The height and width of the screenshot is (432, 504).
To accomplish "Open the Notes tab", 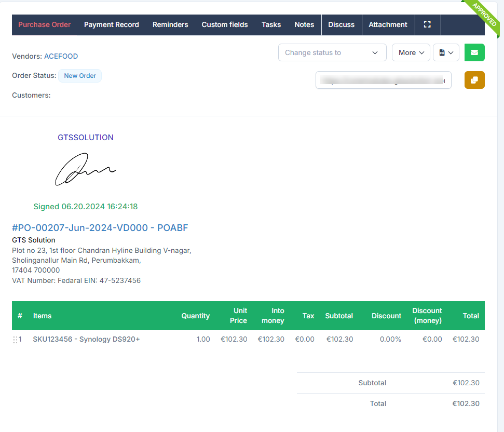I will (x=304, y=24).
